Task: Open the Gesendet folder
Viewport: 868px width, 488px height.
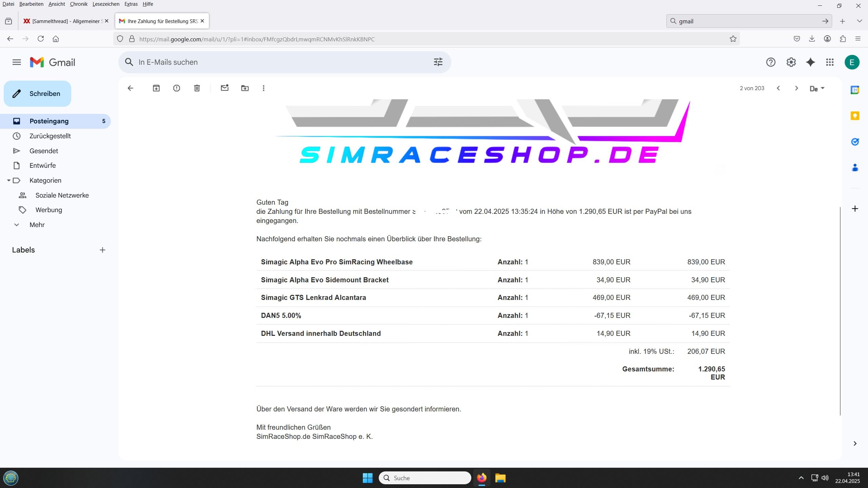Action: click(x=43, y=151)
